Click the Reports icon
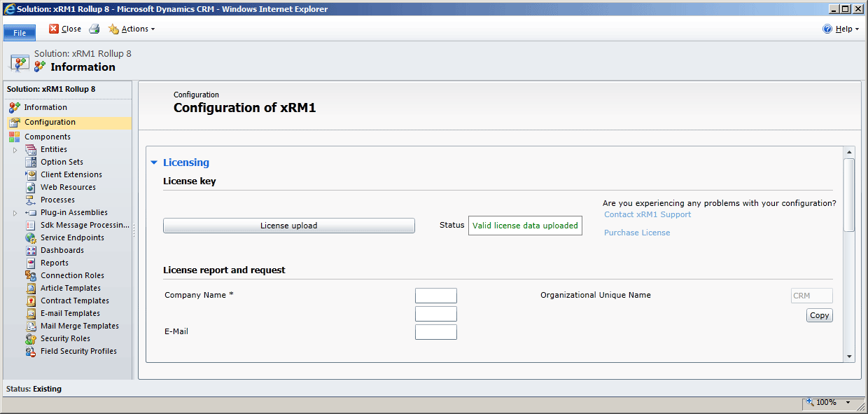868x414 pixels. pyautogui.click(x=31, y=263)
